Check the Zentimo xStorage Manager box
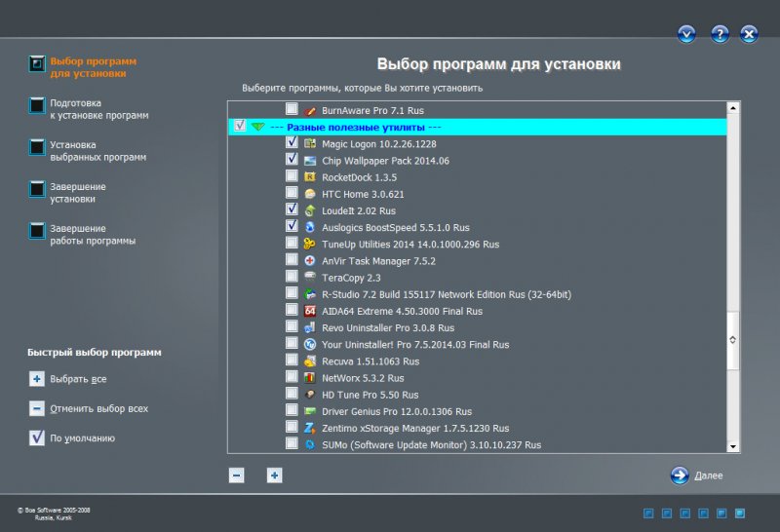The height and width of the screenshot is (532, 780). pos(292,427)
